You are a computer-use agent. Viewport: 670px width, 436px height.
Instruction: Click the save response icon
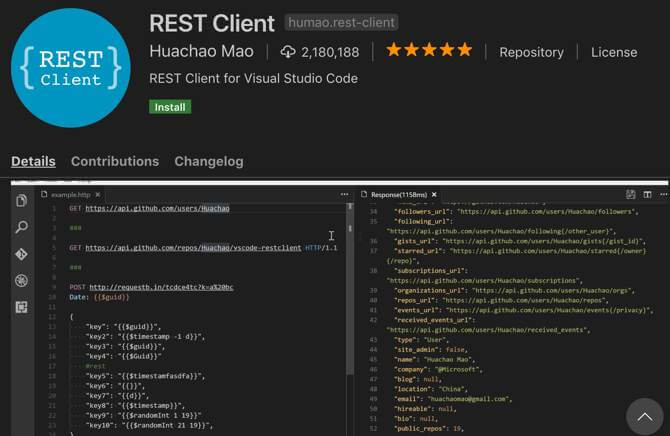point(631,194)
